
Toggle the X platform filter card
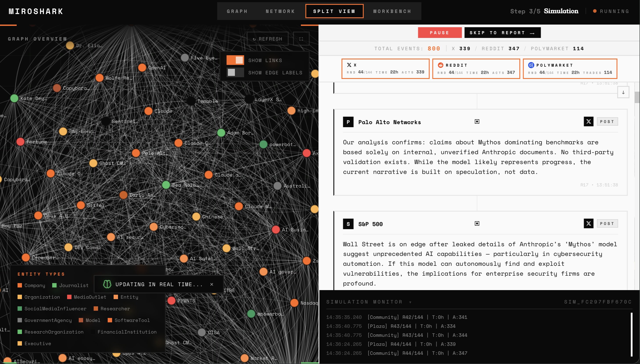tap(385, 69)
